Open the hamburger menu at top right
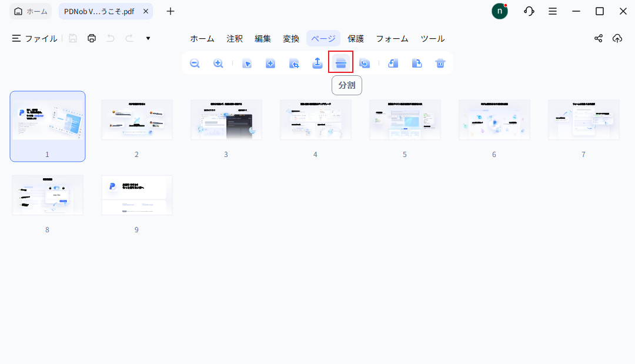Viewport: 635px width, 364px height. click(x=552, y=11)
